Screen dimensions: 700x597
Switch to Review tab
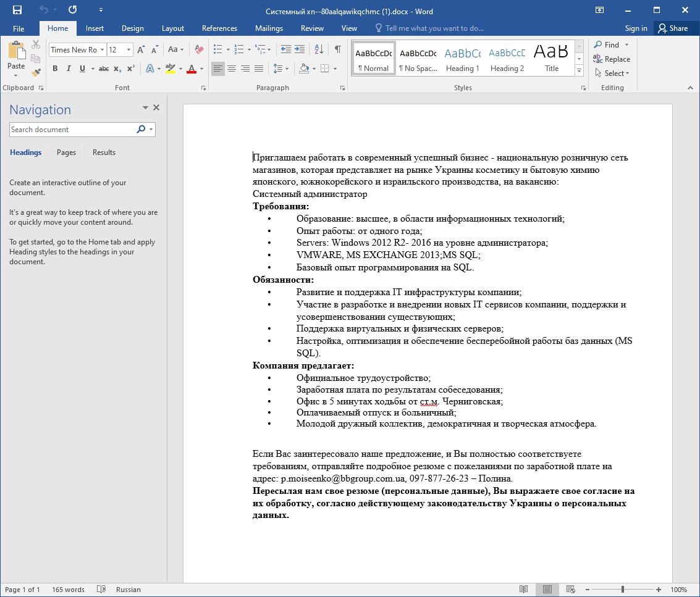click(x=312, y=28)
